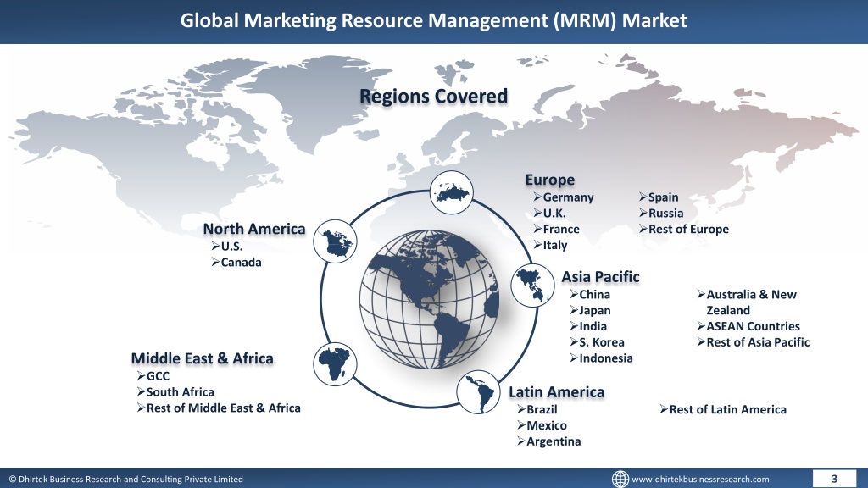Image resolution: width=868 pixels, height=488 pixels.
Task: Click the 'Rest of Europe' bullet item
Action: point(684,229)
